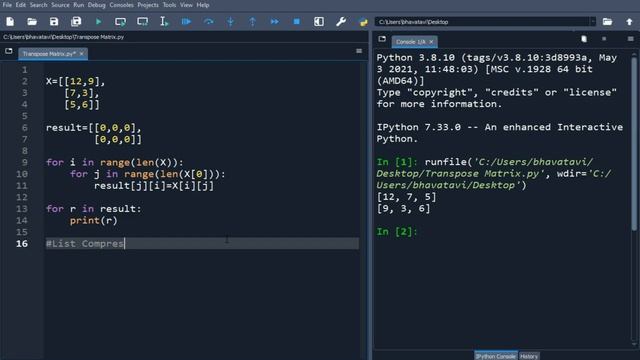
Task: Run current cell and advance
Action: point(142,22)
